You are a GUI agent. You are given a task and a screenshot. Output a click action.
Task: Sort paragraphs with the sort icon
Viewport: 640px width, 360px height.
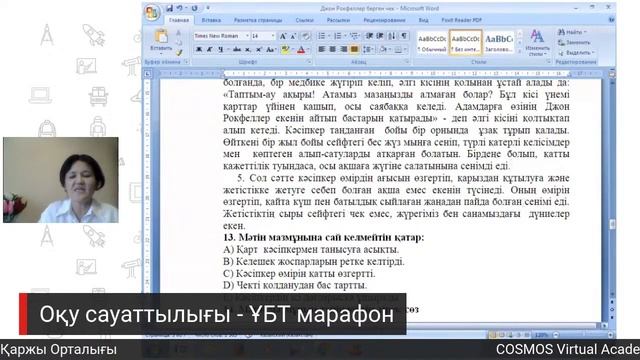(392, 36)
